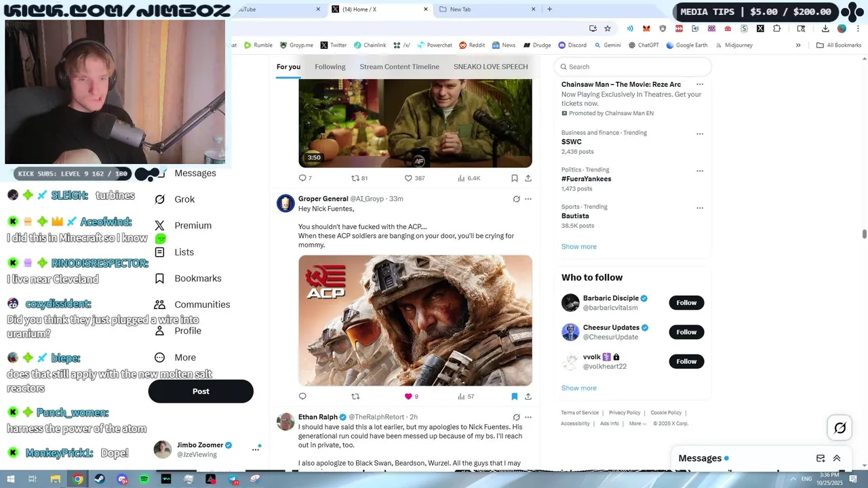Switch to the New Tab browser tab
The width and height of the screenshot is (868, 488).
coord(487,9)
